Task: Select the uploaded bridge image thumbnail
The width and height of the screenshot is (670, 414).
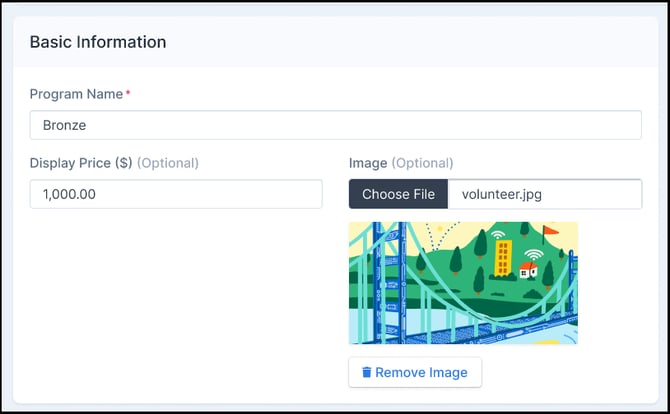Action: point(463,283)
